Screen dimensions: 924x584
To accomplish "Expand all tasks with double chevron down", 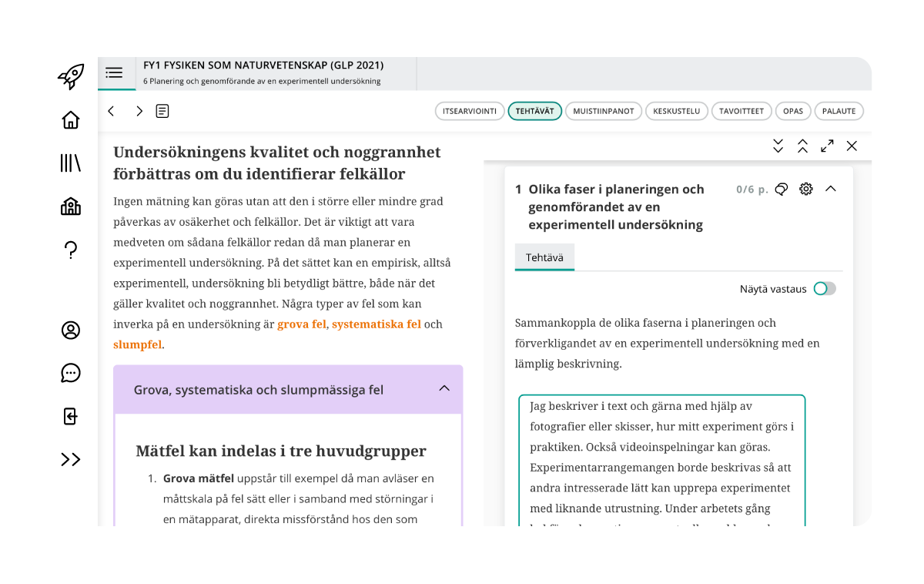I will click(778, 146).
